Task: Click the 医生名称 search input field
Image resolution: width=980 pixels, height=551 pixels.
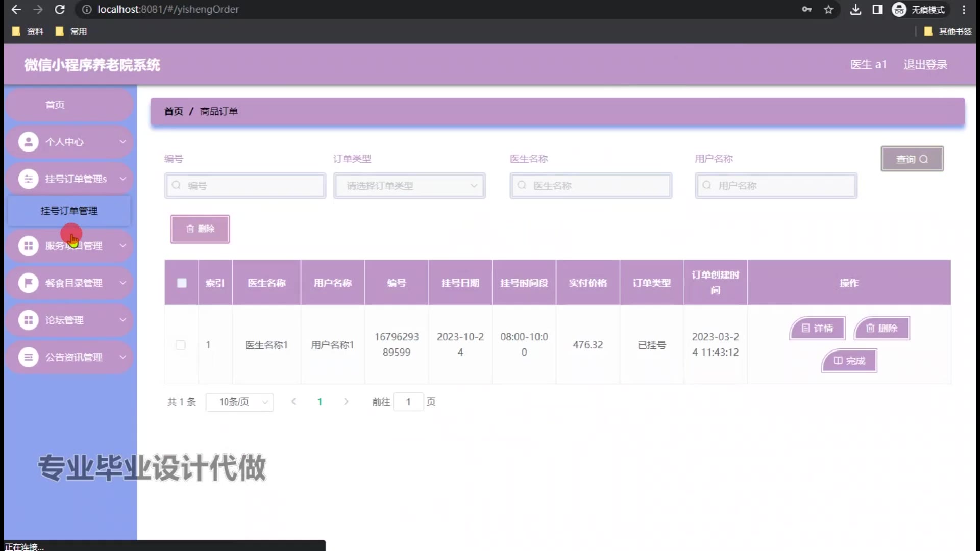Action: pyautogui.click(x=591, y=186)
